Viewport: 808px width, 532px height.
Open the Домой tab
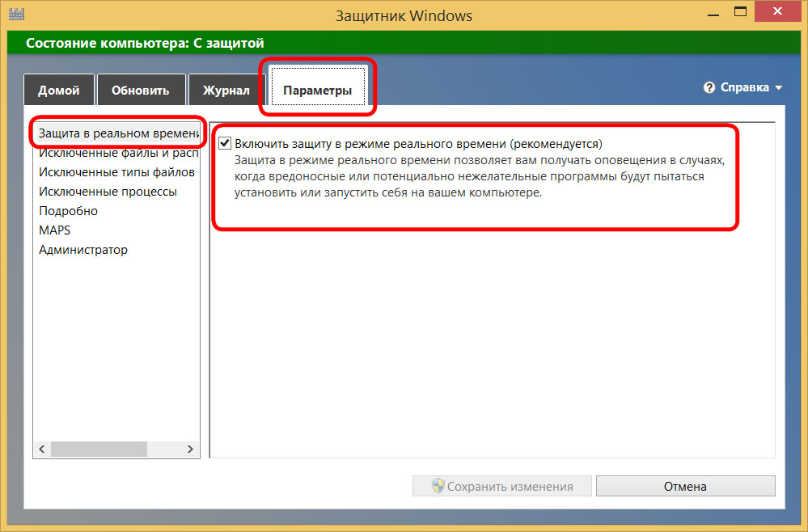tap(59, 90)
